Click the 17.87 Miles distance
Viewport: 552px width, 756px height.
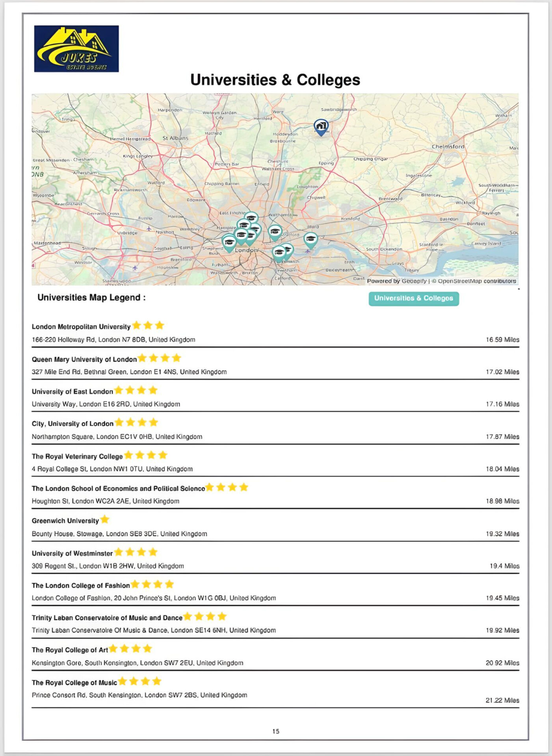[502, 437]
